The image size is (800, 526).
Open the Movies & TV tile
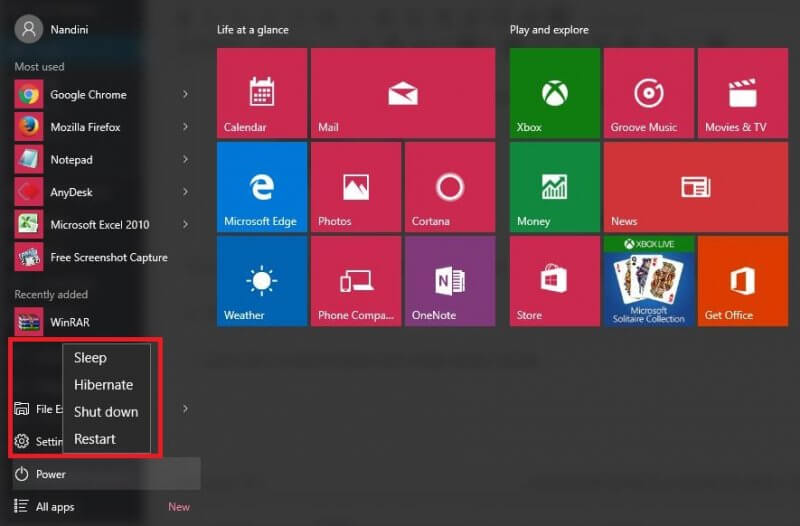(x=743, y=93)
